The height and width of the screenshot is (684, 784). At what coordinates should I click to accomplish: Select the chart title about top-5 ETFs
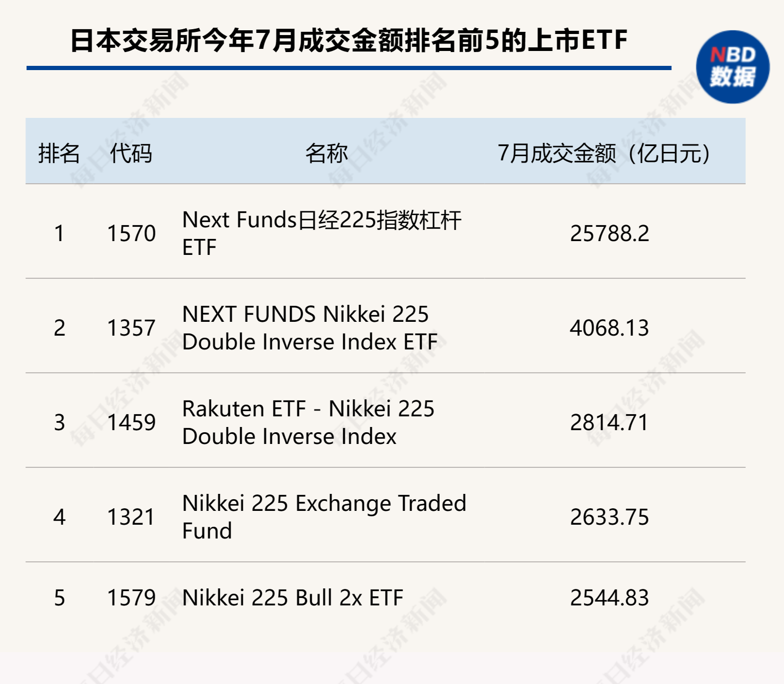tap(349, 40)
